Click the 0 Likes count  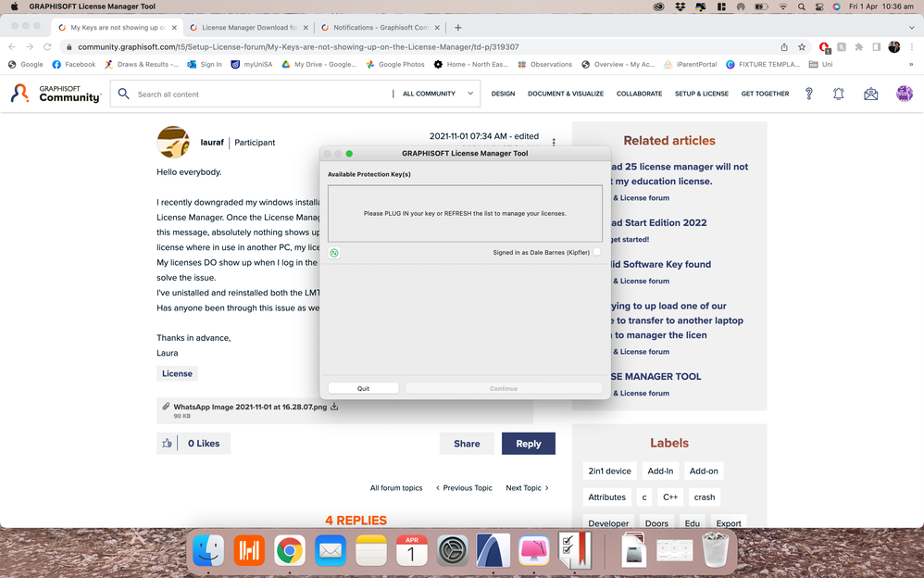204,444
